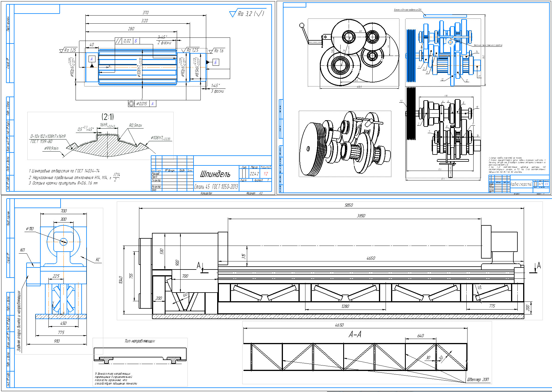Click the 370 overall length dimension
This screenshot has width=552, height=392.
(x=146, y=13)
